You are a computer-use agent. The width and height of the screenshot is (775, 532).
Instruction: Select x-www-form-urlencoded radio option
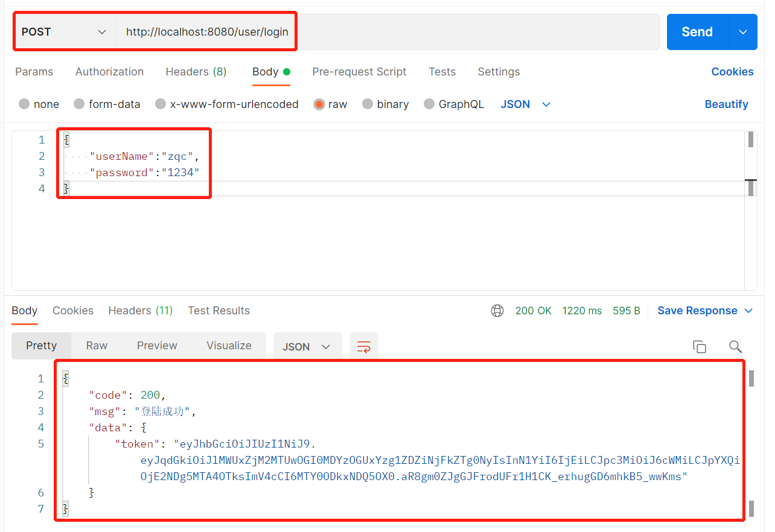161,104
